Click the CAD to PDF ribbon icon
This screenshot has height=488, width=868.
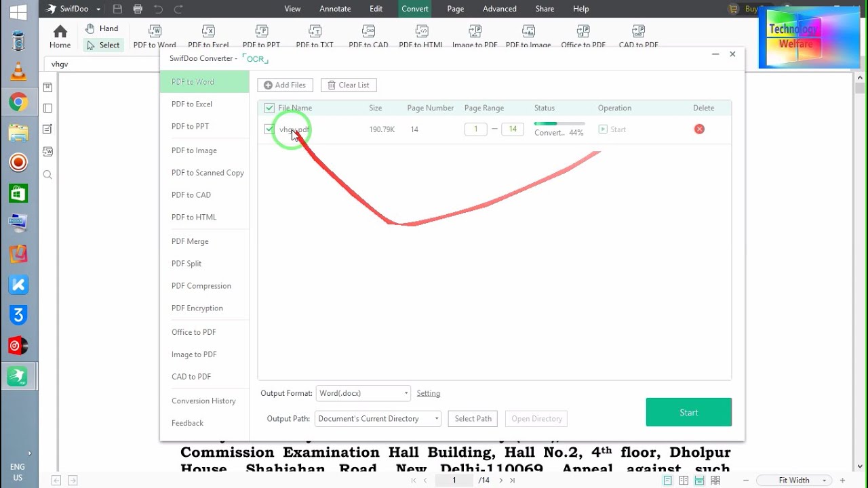[638, 32]
